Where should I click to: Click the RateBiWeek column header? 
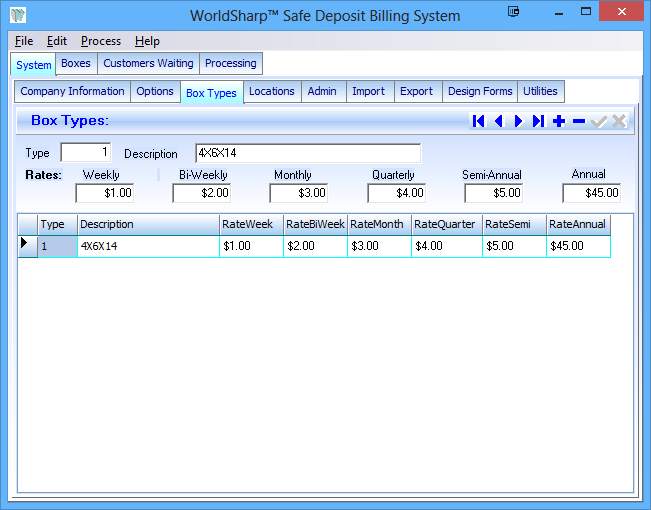(316, 225)
